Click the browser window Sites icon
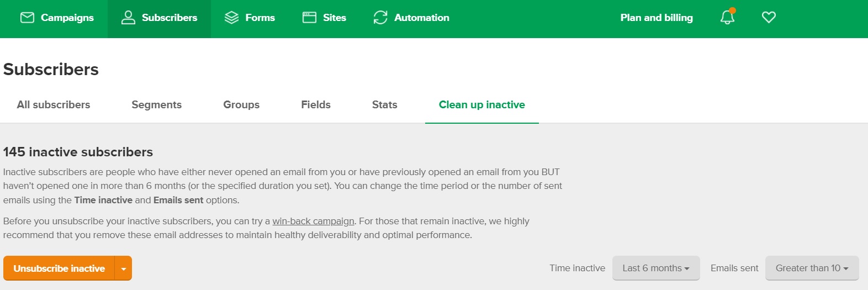The width and height of the screenshot is (868, 290). (x=309, y=18)
